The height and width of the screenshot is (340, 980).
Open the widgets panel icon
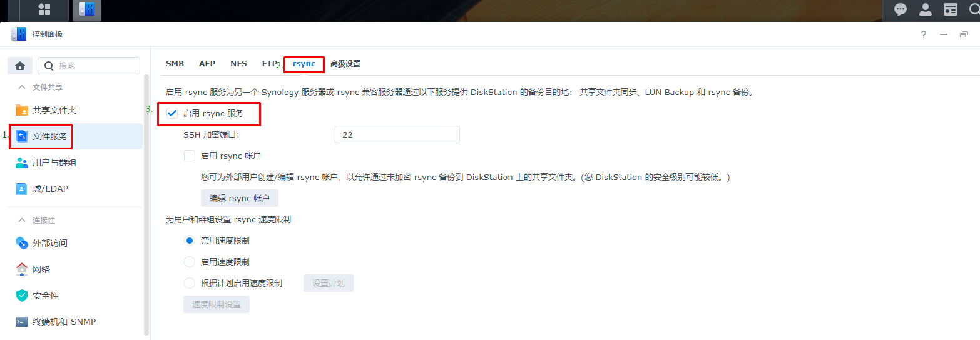951,9
